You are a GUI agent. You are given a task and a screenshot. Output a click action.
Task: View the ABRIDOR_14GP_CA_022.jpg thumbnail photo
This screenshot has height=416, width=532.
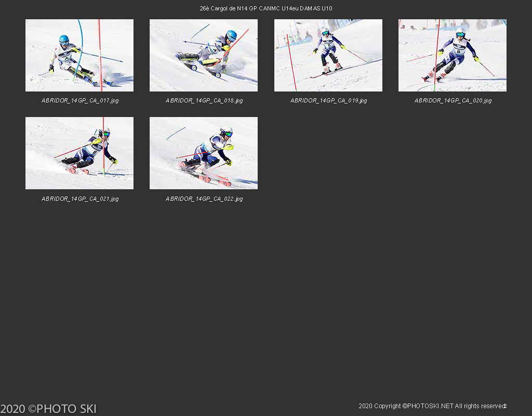pos(204,153)
